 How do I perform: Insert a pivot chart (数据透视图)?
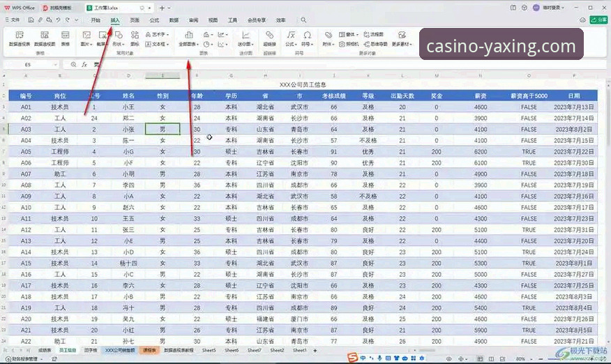[45, 38]
